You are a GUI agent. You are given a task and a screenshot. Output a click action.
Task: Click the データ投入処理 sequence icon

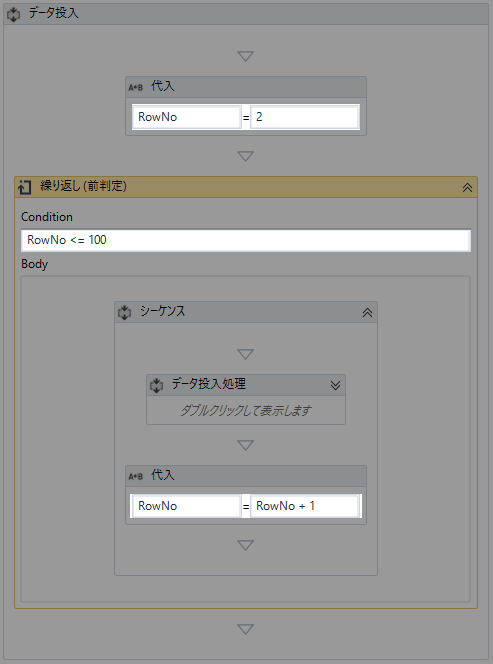click(x=156, y=385)
